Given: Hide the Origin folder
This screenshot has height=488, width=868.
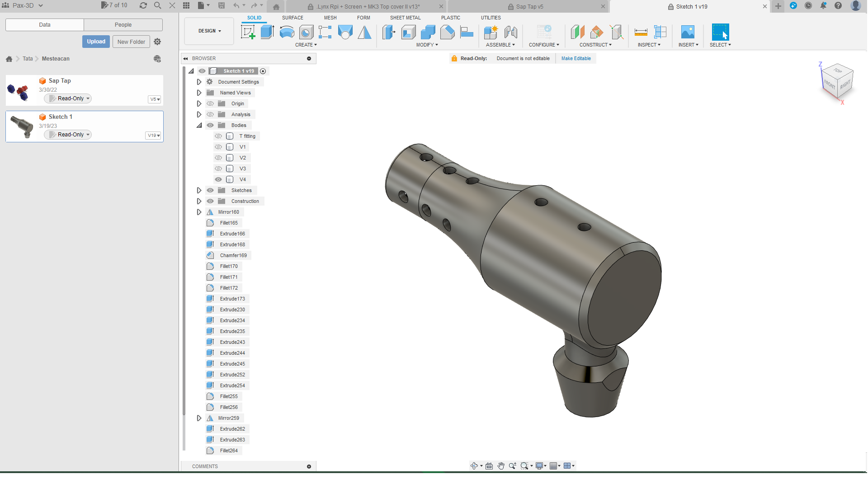Looking at the screenshot, I should pyautogui.click(x=210, y=103).
